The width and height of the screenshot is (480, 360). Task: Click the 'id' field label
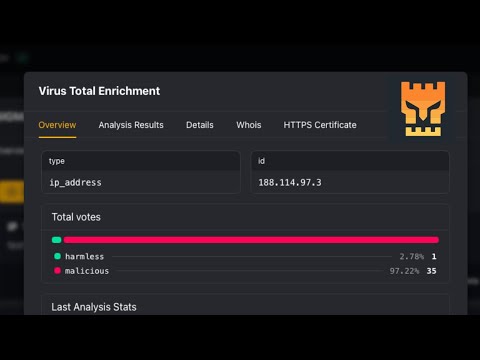click(x=261, y=161)
